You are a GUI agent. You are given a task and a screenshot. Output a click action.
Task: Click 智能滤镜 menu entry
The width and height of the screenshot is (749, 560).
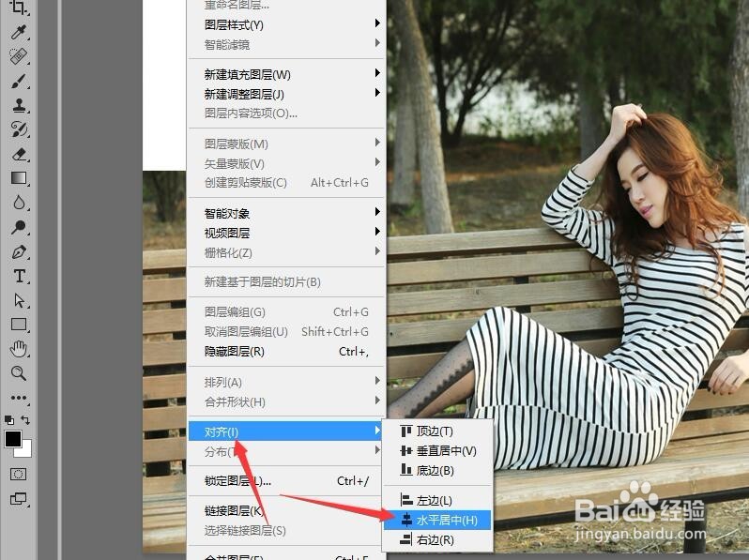(x=285, y=45)
